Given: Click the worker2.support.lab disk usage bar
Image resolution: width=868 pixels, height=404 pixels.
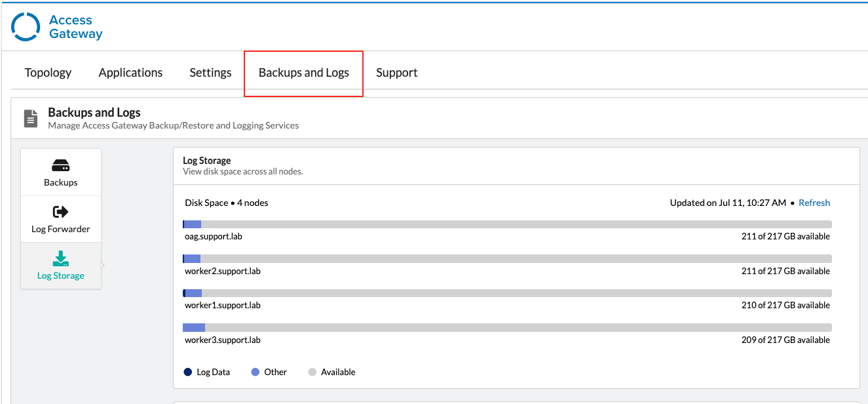Looking at the screenshot, I should click(x=506, y=258).
